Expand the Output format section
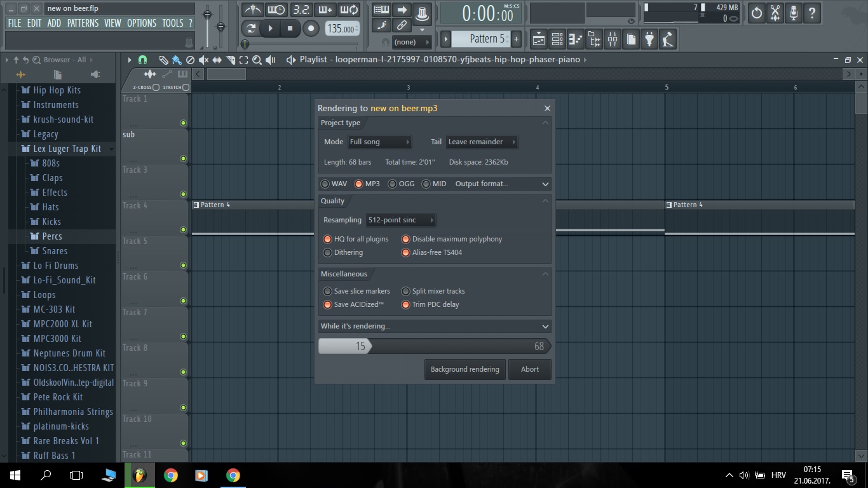The width and height of the screenshot is (868, 488). [x=545, y=184]
